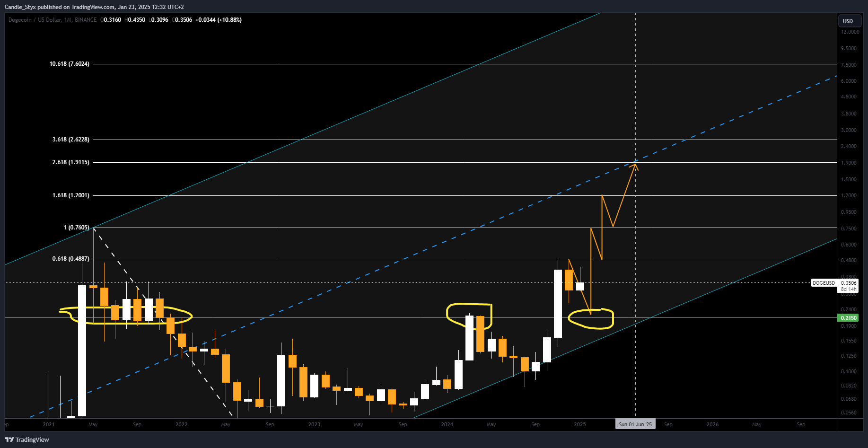Click the TradingView logo
Viewport: 868px width, 448px height.
click(27, 439)
